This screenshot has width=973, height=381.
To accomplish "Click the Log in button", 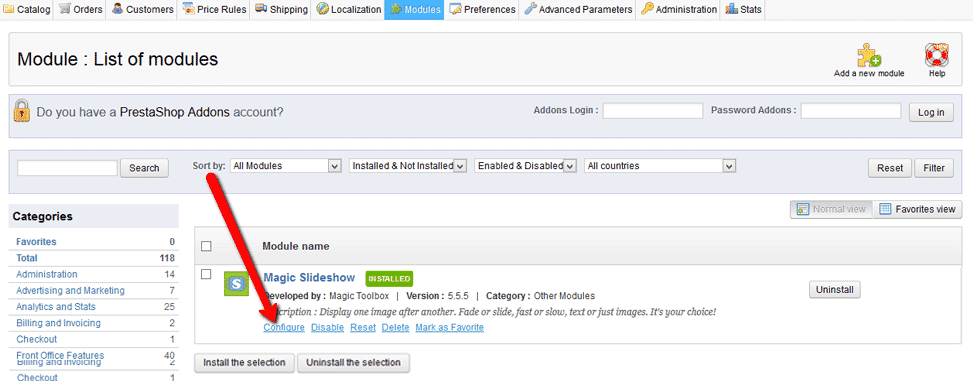I will point(931,112).
